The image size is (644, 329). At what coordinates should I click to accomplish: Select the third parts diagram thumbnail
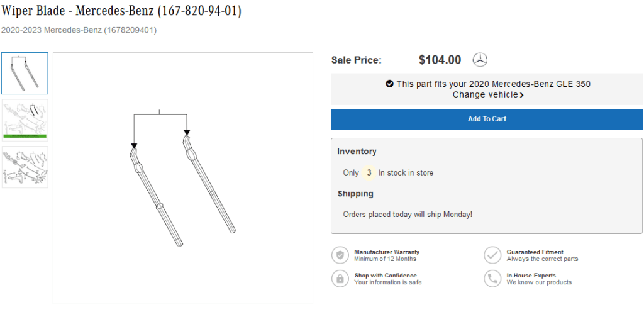tap(25, 167)
